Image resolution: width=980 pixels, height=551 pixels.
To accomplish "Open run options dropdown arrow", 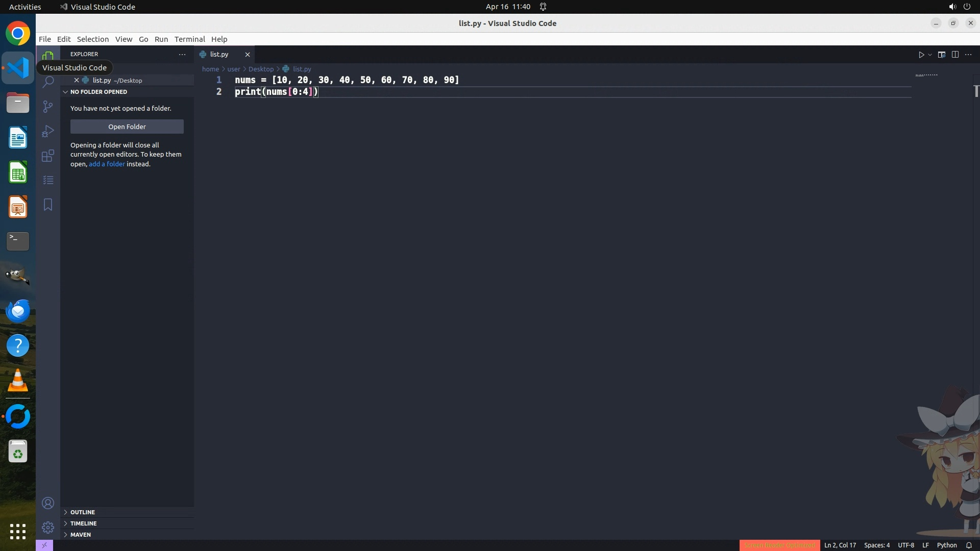I will [x=930, y=55].
